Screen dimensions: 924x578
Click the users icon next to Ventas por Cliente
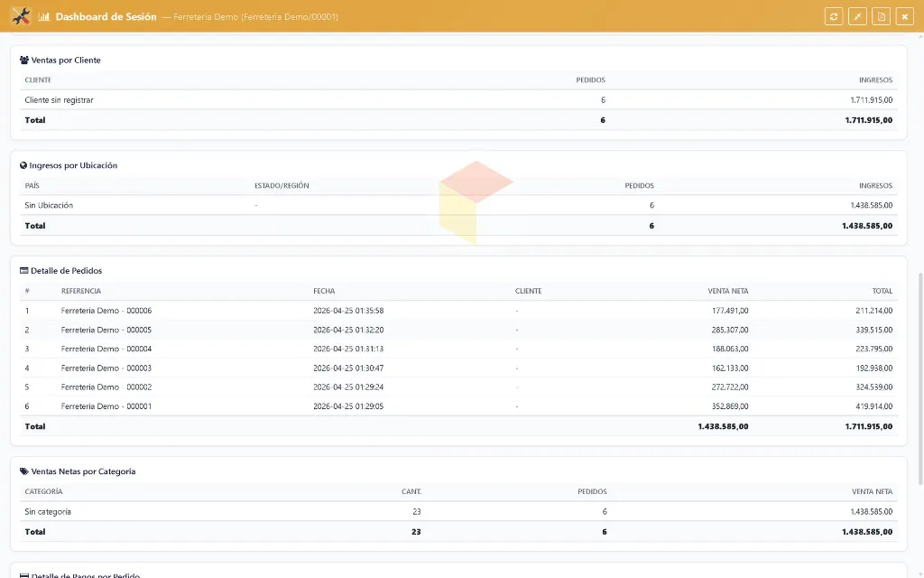[x=24, y=61]
